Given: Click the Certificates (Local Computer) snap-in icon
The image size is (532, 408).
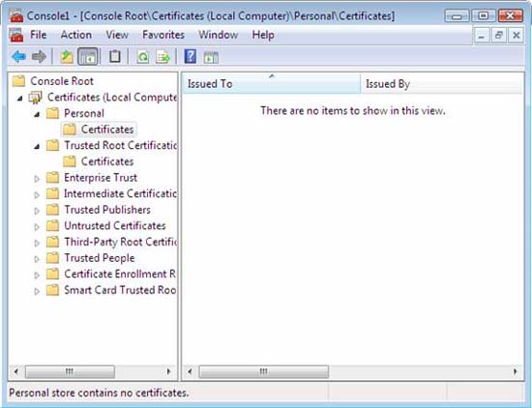Looking at the screenshot, I should click(35, 98).
